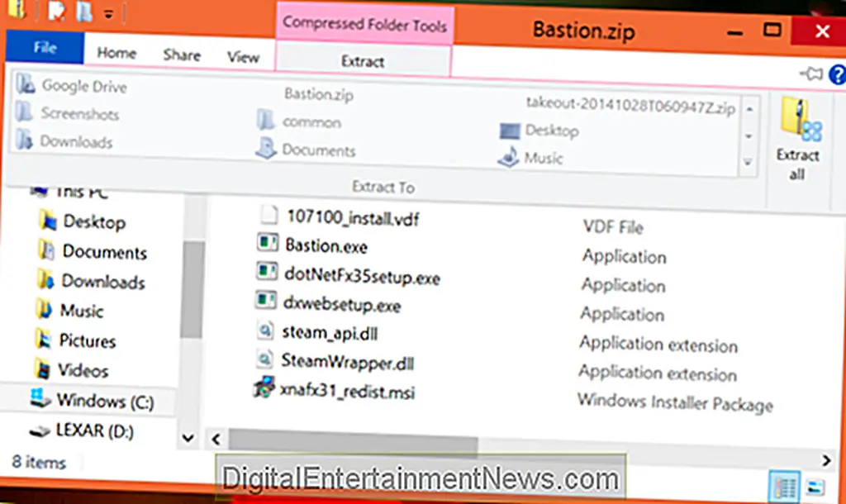Switch to large icons view in status bar
Screen dimensions: 846x504
[x=815, y=487]
